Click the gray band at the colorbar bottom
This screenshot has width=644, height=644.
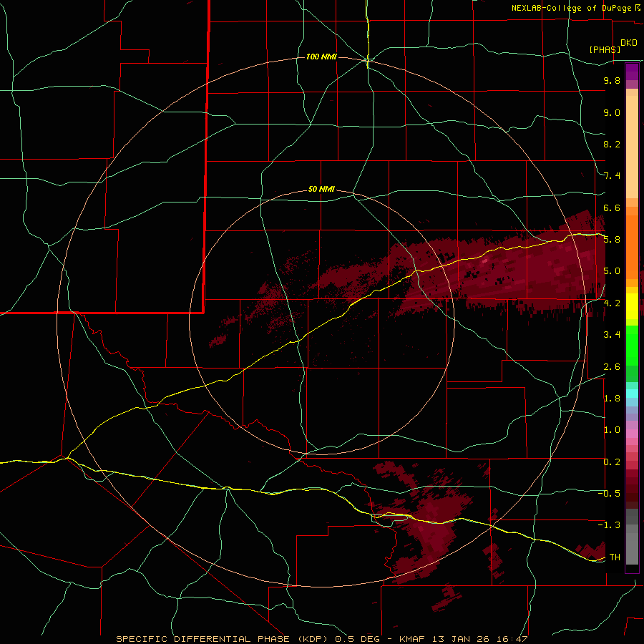click(x=632, y=537)
